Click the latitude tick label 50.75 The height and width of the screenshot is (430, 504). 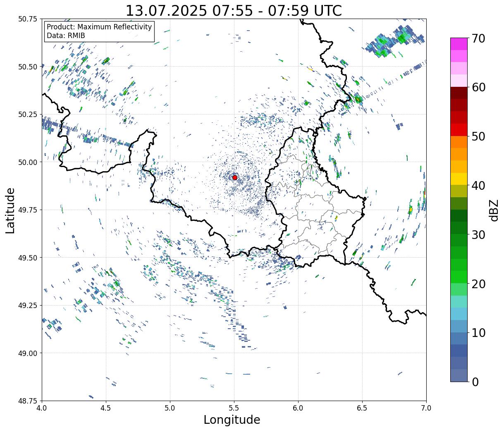pos(28,19)
